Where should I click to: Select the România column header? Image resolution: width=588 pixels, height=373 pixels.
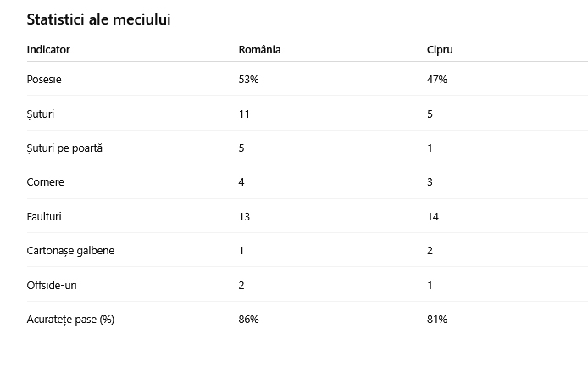pos(259,49)
